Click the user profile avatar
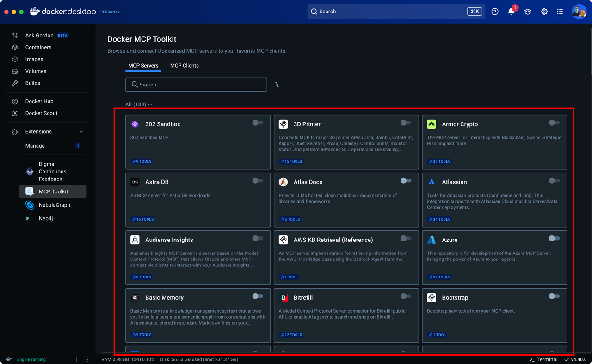This screenshot has height=364, width=592. pos(579,12)
